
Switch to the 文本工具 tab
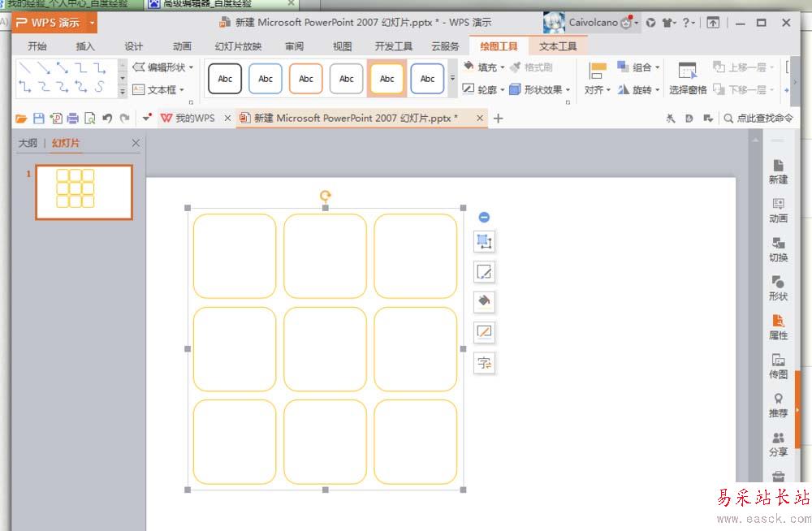[x=558, y=46]
